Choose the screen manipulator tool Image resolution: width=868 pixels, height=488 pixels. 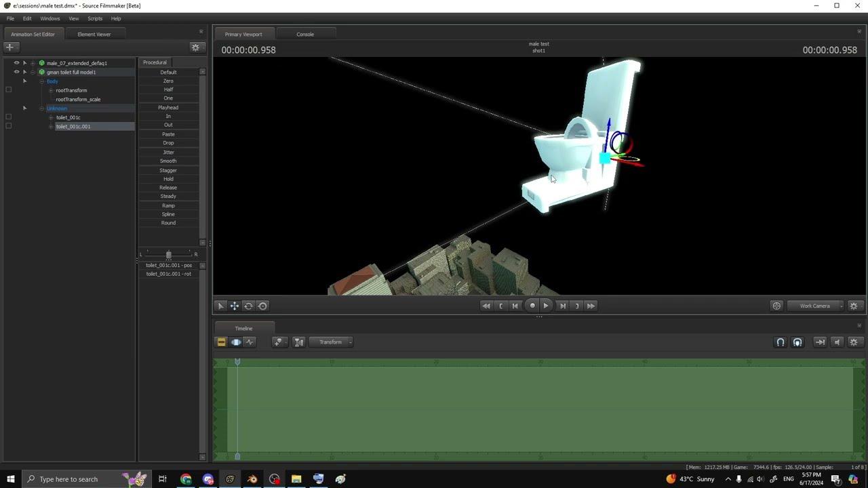262,306
